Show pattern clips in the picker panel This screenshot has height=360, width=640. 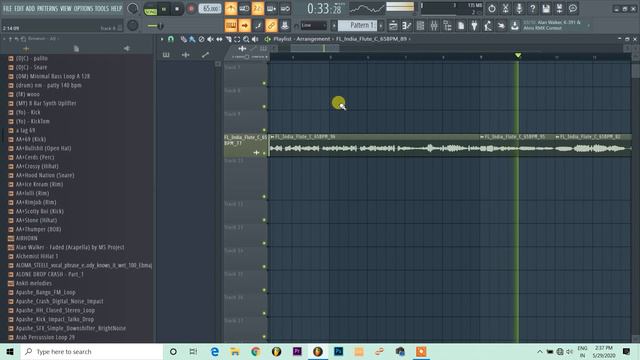click(x=166, y=55)
